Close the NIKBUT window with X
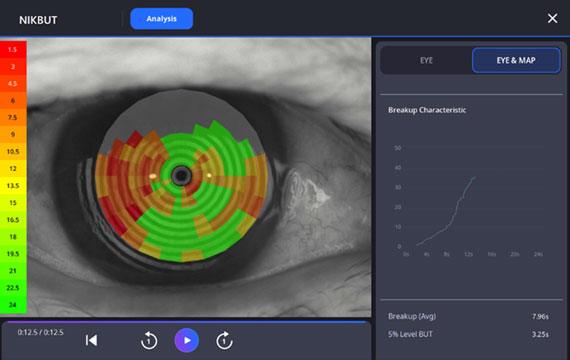 click(553, 18)
